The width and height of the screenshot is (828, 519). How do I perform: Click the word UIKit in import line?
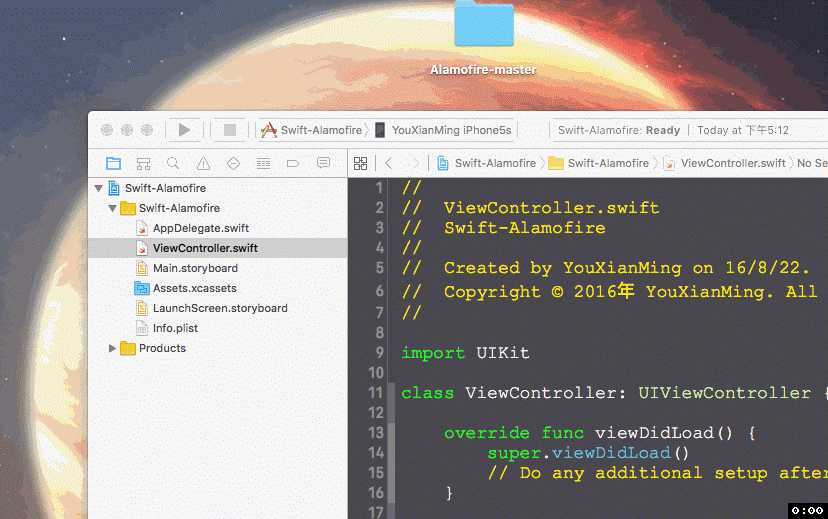[x=503, y=353]
